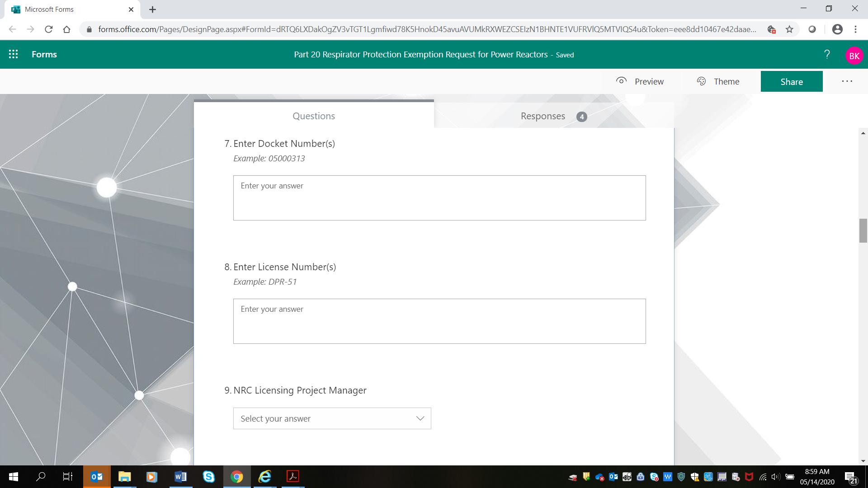Expand NRC Licensing Project Manager dropdown

coord(332,418)
